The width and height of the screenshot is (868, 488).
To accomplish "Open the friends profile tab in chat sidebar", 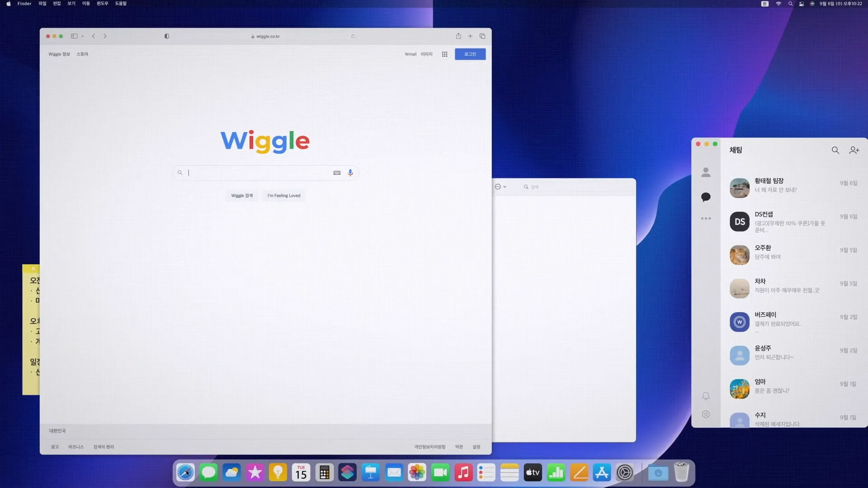I will point(706,172).
